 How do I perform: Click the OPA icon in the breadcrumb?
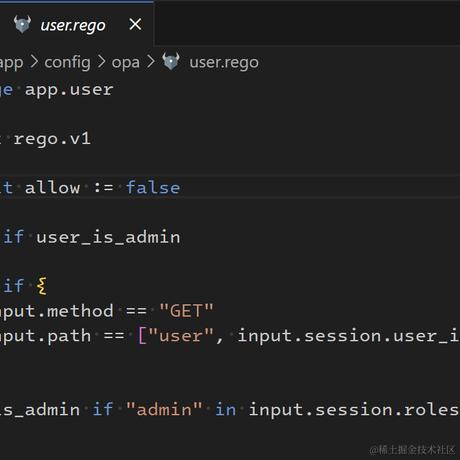[x=171, y=61]
